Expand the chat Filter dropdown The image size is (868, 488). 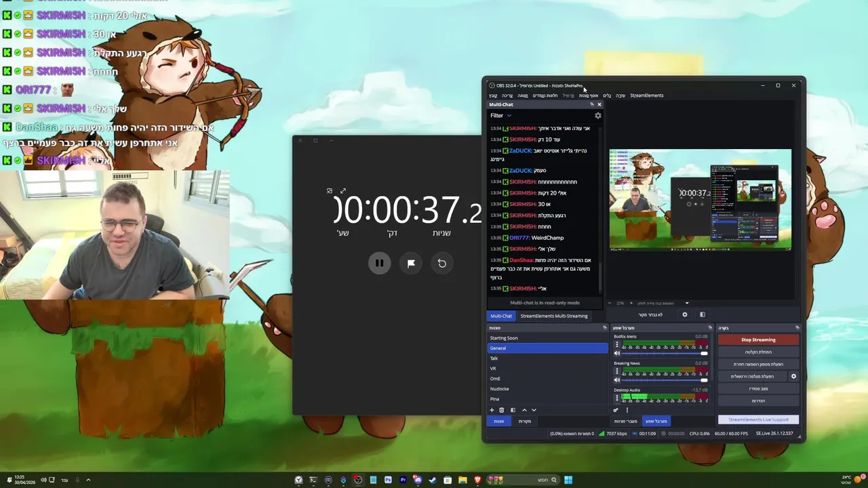[x=500, y=115]
